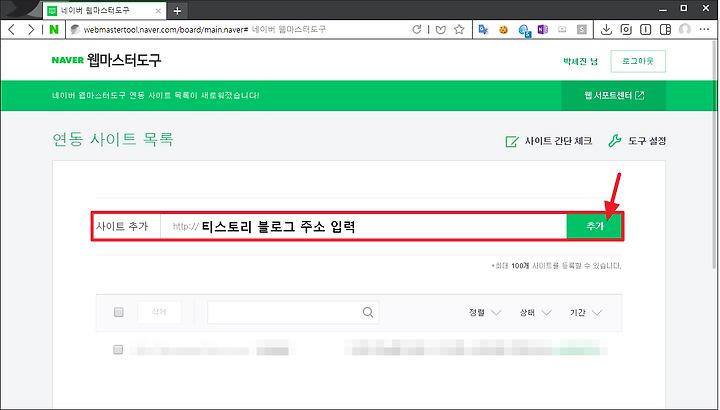Open a new tab with plus button
Screen dimensions: 720x410
pos(178,11)
